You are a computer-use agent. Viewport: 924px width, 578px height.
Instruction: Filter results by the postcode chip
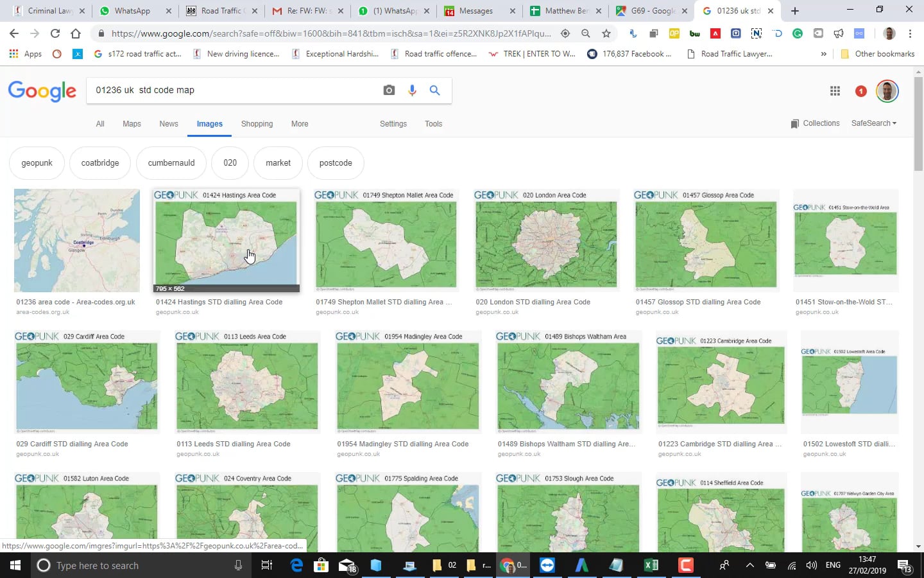tap(336, 163)
